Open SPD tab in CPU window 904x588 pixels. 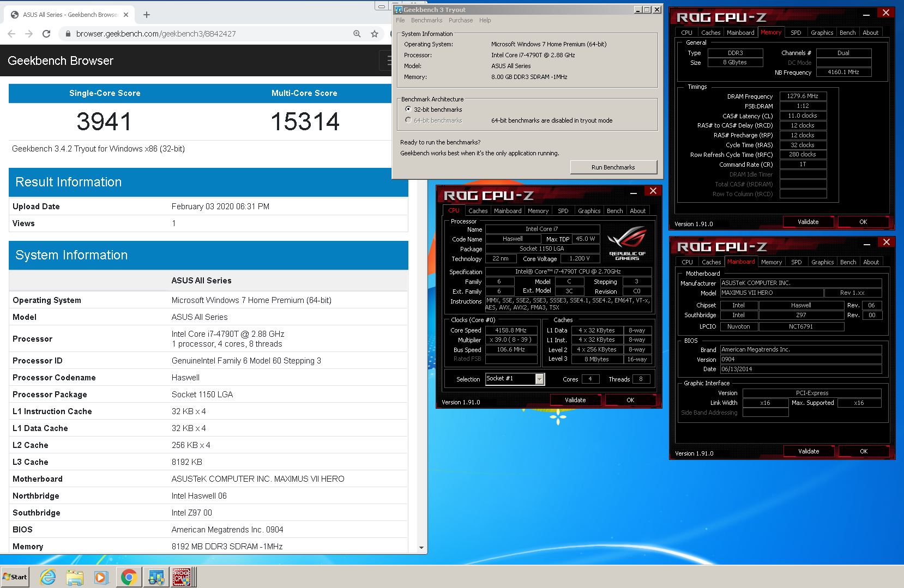pos(563,211)
